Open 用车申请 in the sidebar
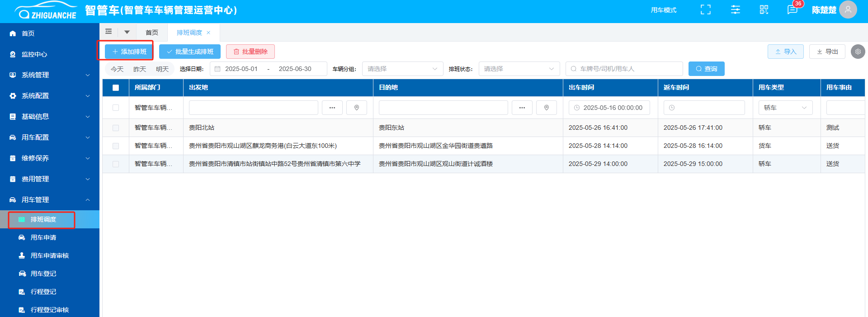Viewport: 868px width, 317px height. (x=43, y=237)
